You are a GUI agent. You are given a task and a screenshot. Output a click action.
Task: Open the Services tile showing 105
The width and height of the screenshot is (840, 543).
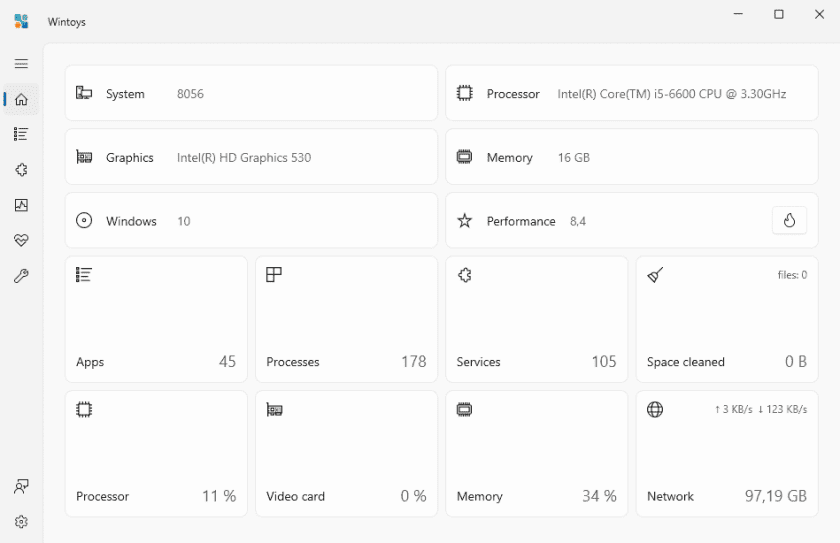click(x=536, y=319)
